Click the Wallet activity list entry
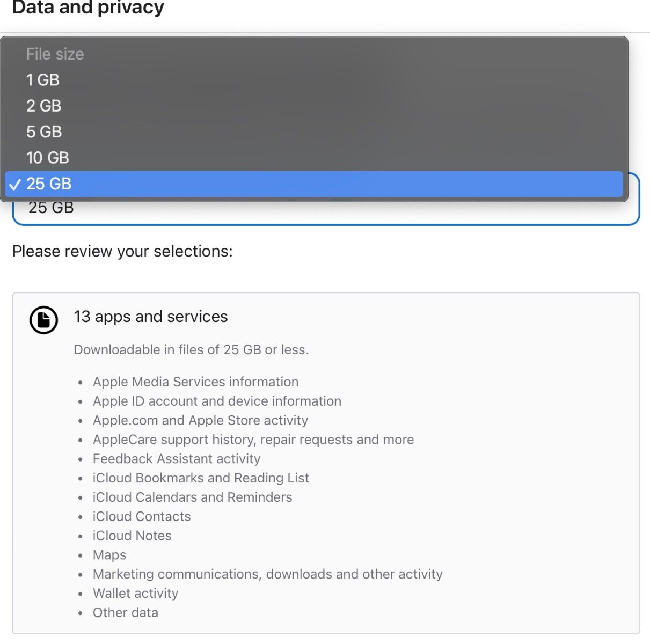Screen dimensions: 650x644 135,593
